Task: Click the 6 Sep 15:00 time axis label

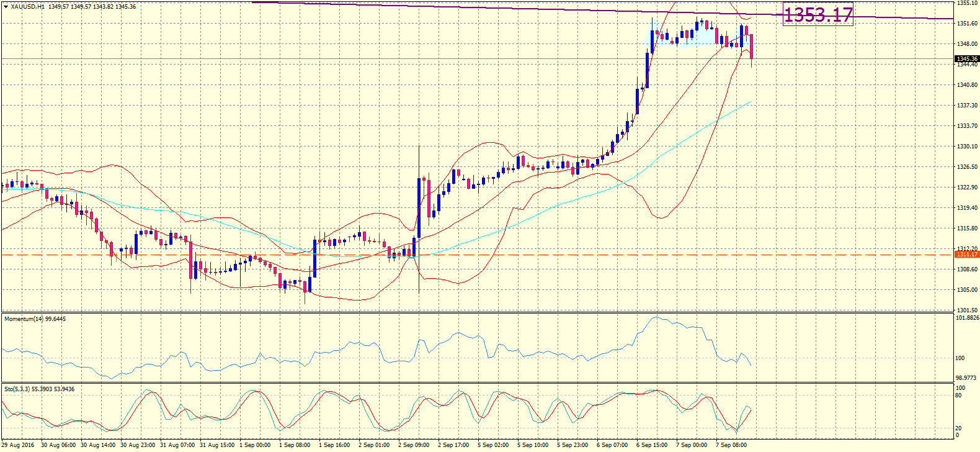Action: point(651,445)
